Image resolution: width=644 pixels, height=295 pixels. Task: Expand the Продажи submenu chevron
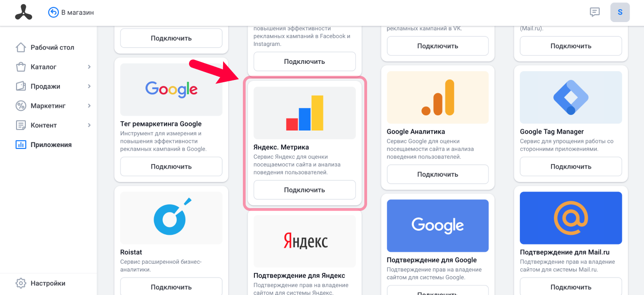pyautogui.click(x=89, y=86)
